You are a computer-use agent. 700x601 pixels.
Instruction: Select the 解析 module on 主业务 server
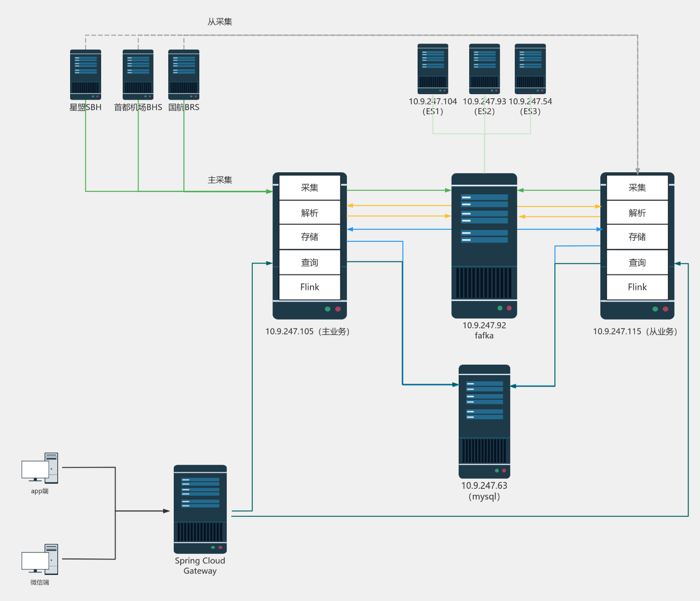pos(309,212)
